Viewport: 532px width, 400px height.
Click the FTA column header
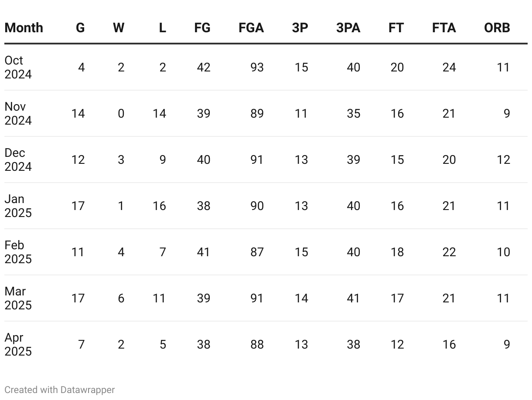(x=444, y=28)
